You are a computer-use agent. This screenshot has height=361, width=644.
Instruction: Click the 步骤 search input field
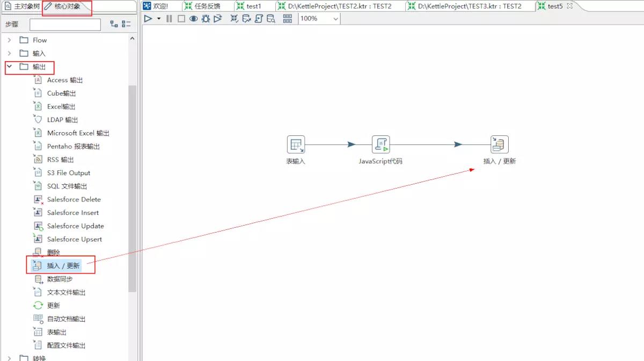(65, 24)
